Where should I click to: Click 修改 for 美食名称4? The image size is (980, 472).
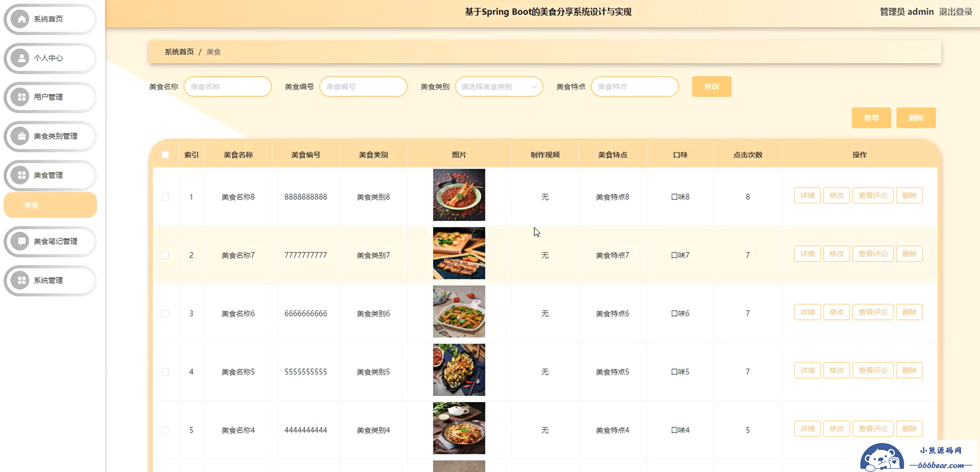pyautogui.click(x=837, y=429)
